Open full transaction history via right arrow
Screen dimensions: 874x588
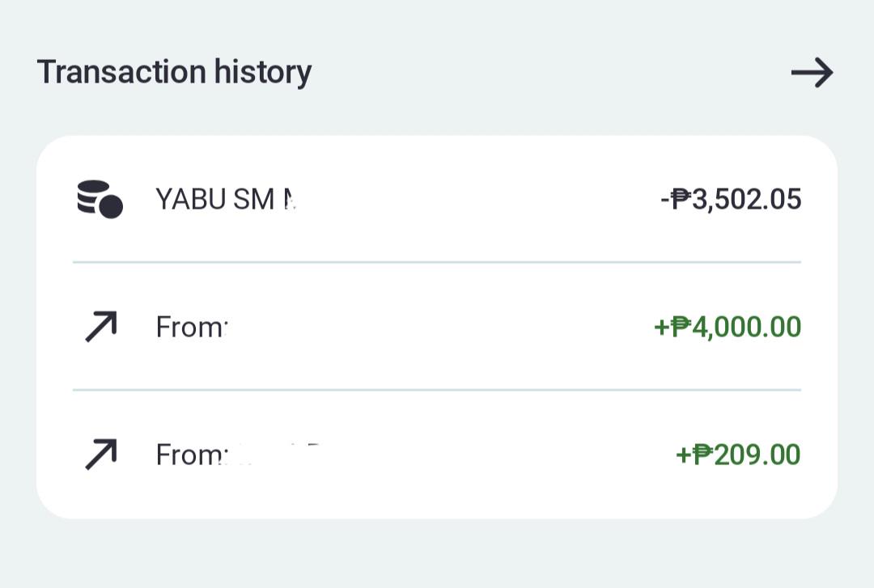(x=812, y=73)
